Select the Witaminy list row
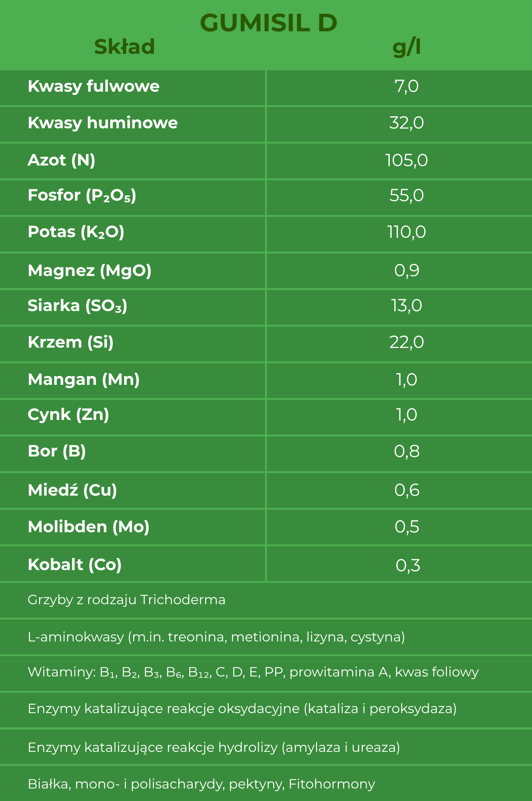 tap(253, 672)
